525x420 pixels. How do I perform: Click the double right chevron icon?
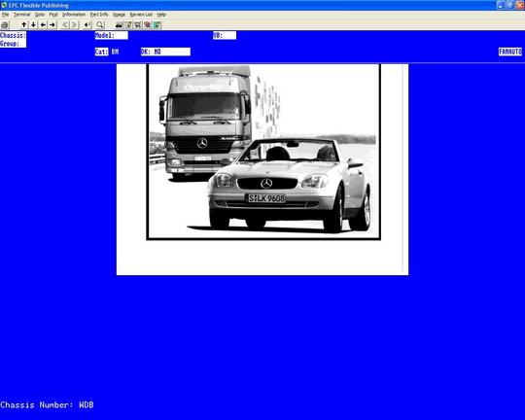pos(74,24)
